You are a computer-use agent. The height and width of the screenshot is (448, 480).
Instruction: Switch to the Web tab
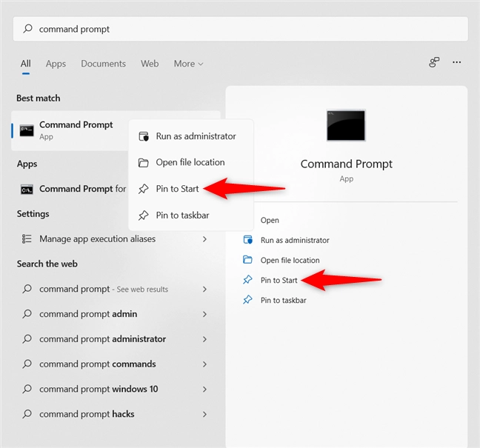tap(150, 64)
